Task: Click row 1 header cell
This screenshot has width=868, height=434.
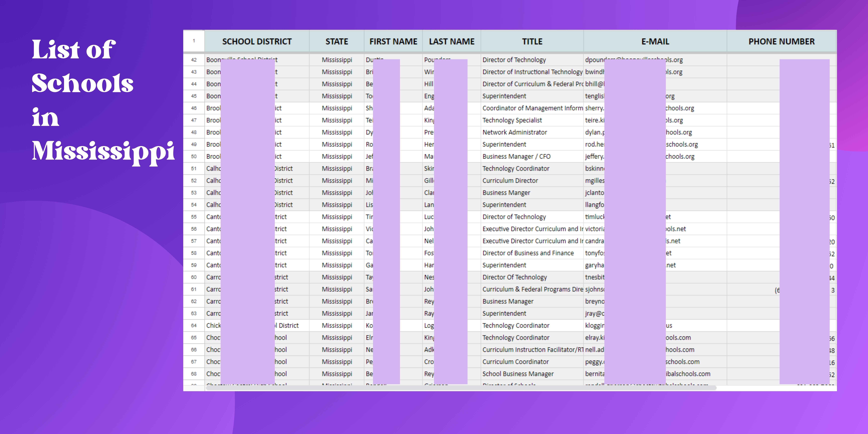Action: pos(194,41)
